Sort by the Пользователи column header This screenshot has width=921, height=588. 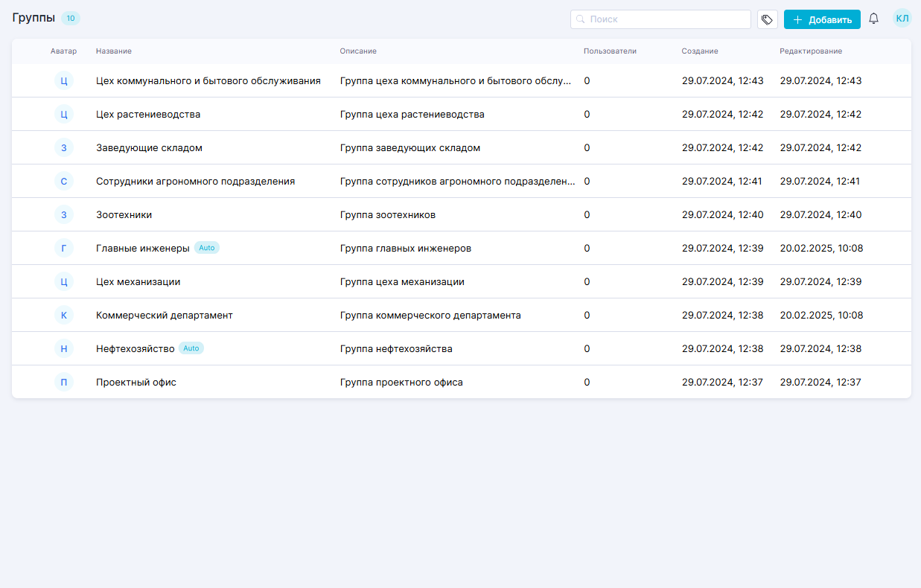610,51
